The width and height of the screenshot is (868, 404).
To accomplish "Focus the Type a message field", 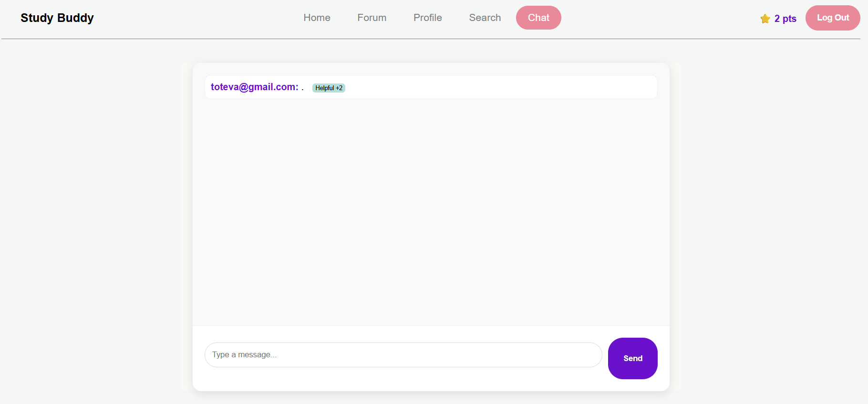I will [x=403, y=355].
